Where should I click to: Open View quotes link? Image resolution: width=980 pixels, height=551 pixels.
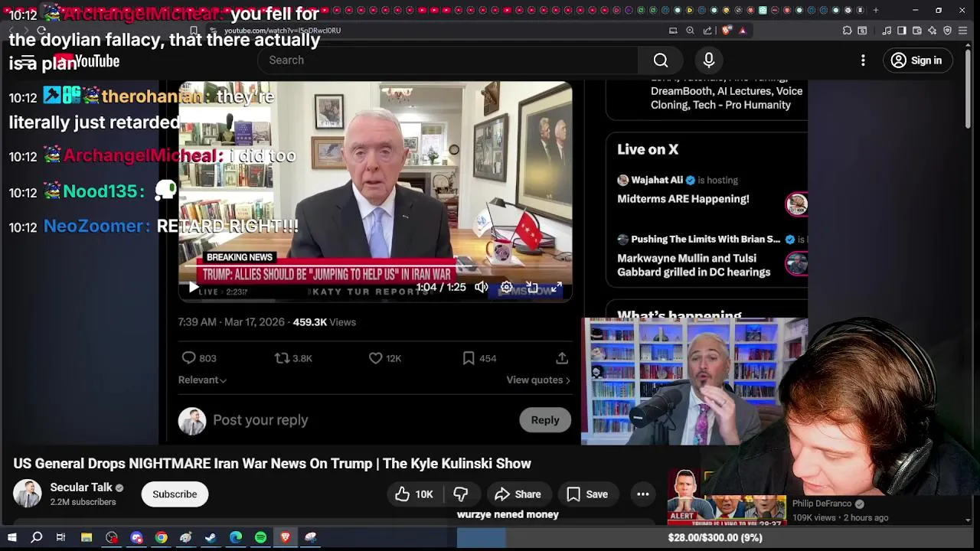coord(538,380)
